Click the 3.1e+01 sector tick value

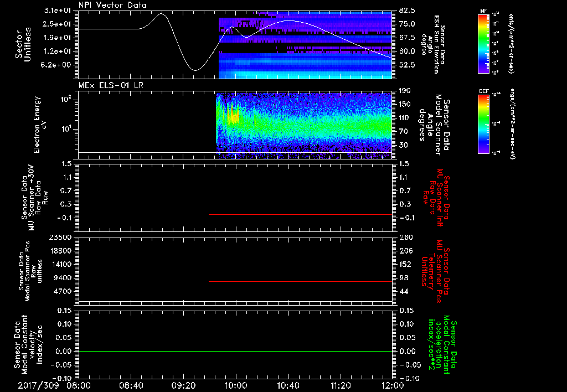point(58,11)
